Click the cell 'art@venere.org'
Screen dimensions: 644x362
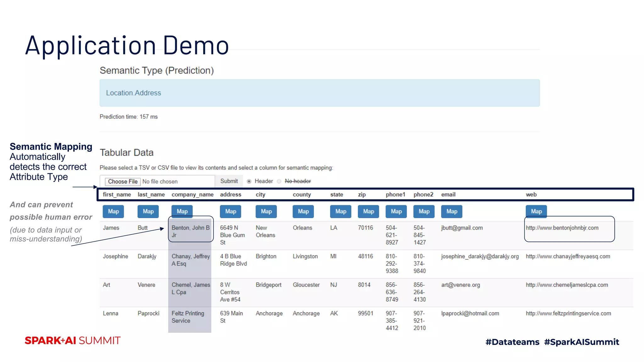coord(460,285)
